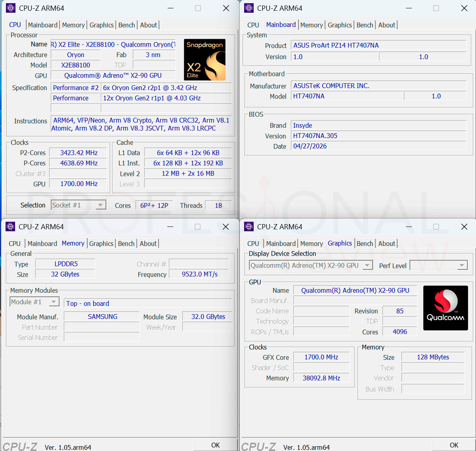The image size is (476, 451).
Task: Click the BIOS Brand value Insyde
Action: tap(379, 125)
